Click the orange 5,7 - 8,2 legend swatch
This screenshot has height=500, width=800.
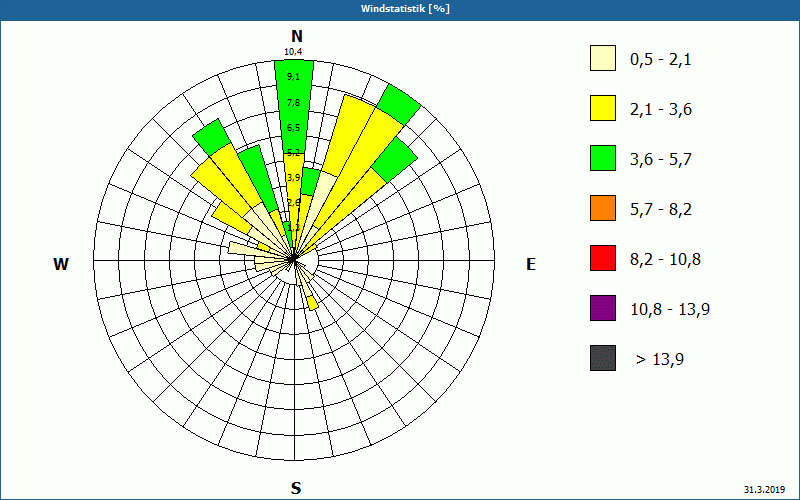point(603,208)
